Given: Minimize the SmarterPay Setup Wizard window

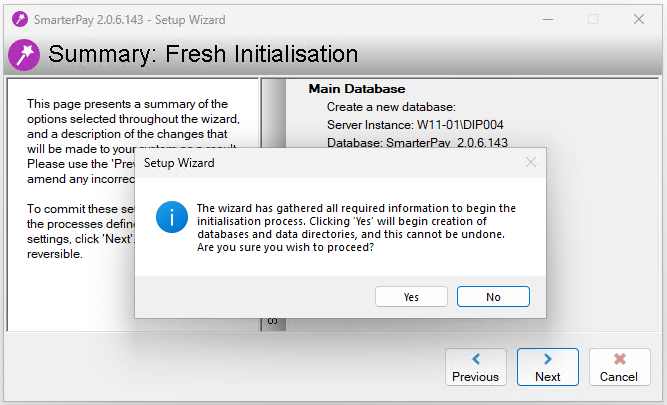Looking at the screenshot, I should pos(548,20).
